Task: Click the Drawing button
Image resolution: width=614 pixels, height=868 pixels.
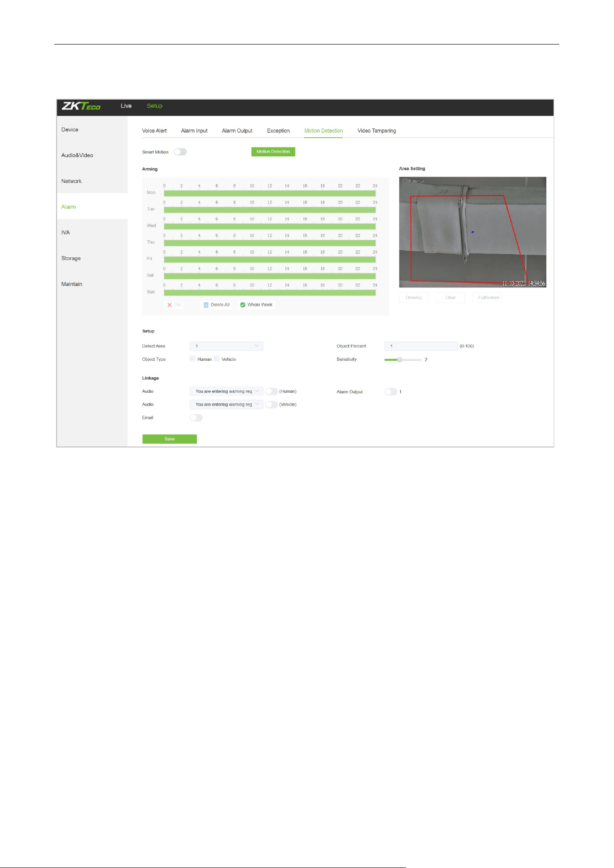Action: tap(414, 298)
